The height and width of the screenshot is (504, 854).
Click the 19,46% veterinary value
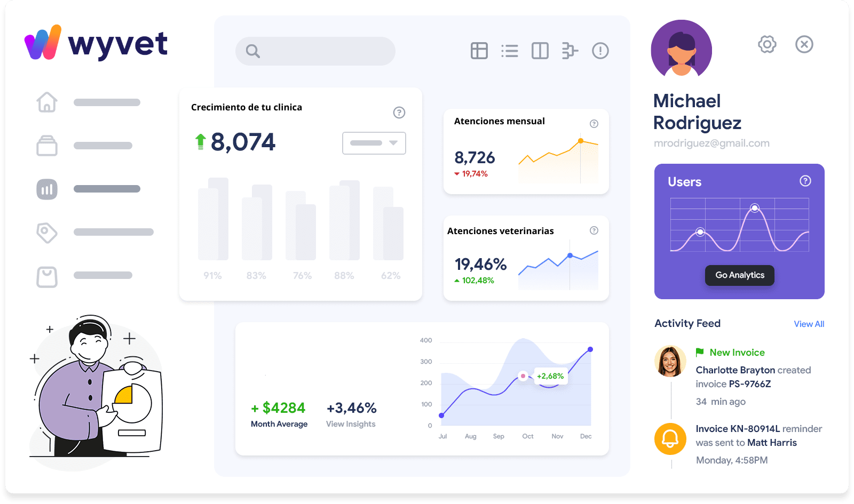[480, 264]
